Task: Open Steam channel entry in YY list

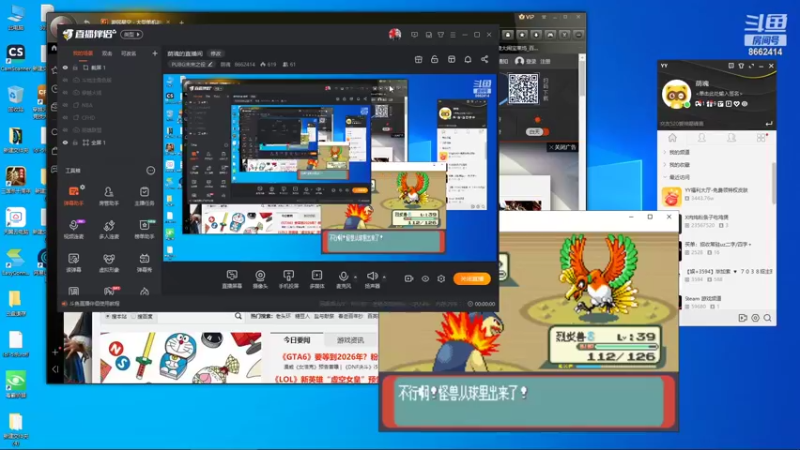Action: click(718, 302)
